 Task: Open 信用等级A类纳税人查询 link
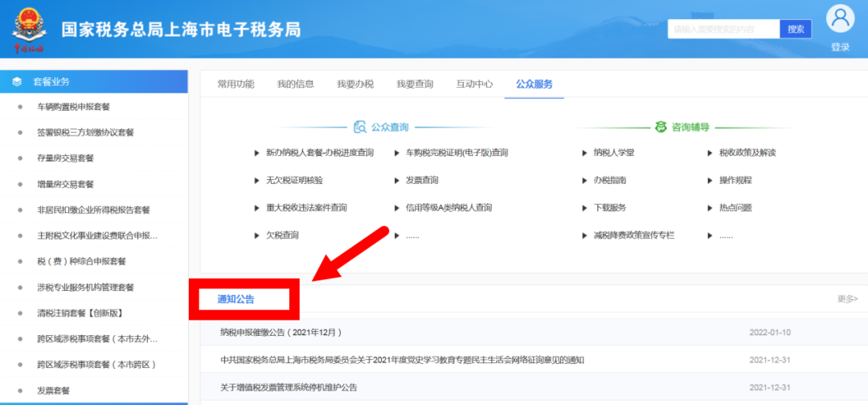pos(449,208)
